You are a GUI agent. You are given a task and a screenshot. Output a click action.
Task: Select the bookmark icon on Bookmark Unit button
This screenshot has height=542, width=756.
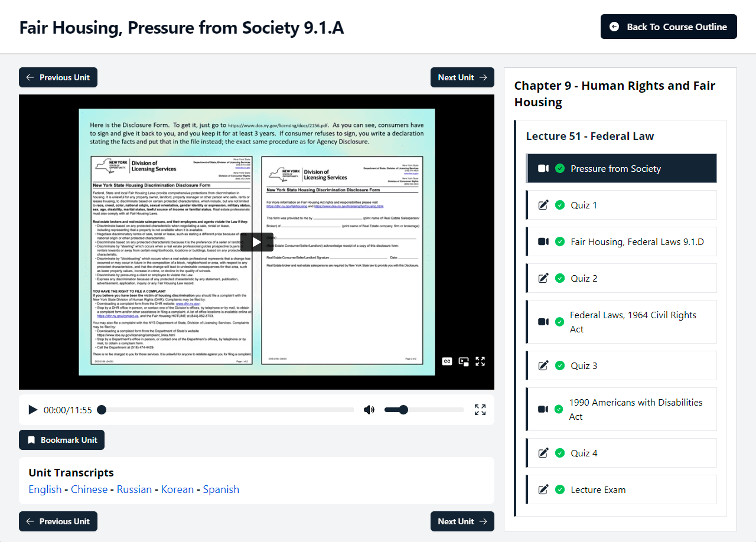coord(31,440)
